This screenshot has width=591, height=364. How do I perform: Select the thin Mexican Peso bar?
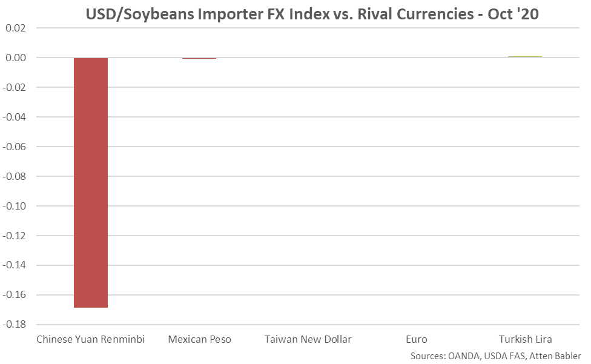click(199, 58)
